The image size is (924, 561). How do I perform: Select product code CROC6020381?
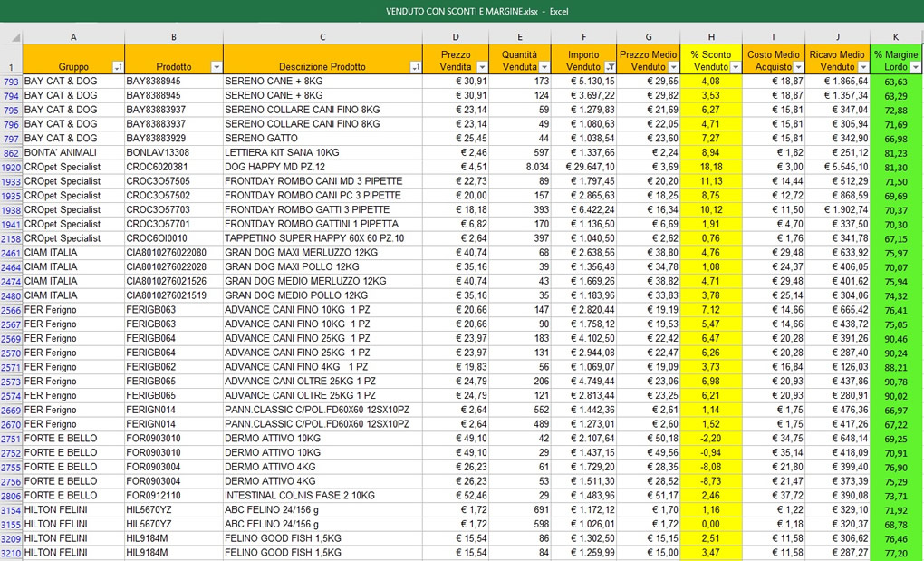point(174,167)
